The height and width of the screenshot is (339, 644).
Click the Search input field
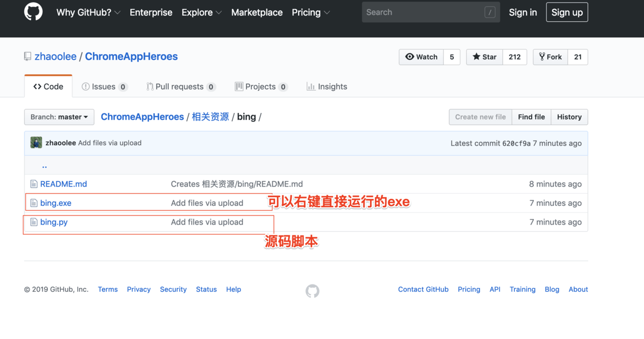tap(431, 12)
